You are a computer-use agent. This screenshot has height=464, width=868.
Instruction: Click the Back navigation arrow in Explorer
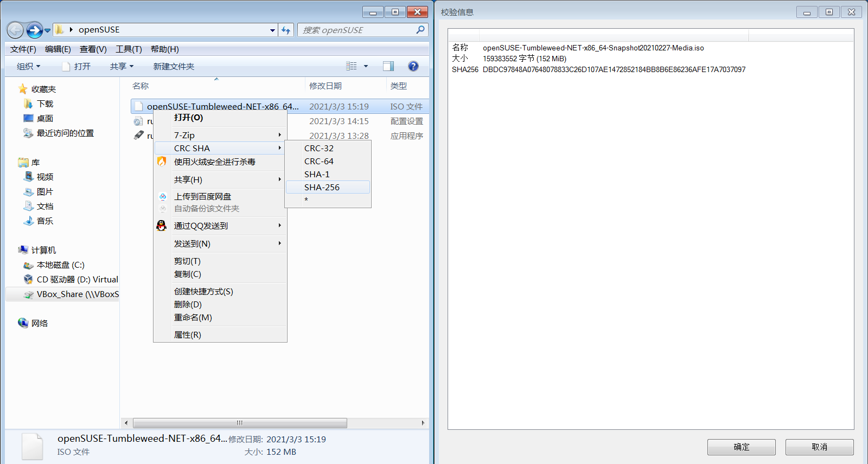(x=16, y=30)
